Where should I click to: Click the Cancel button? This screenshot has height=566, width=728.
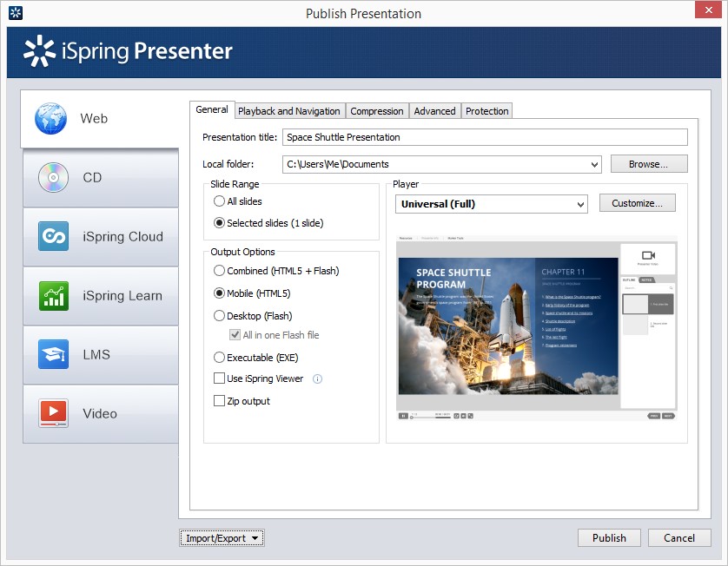coord(679,537)
